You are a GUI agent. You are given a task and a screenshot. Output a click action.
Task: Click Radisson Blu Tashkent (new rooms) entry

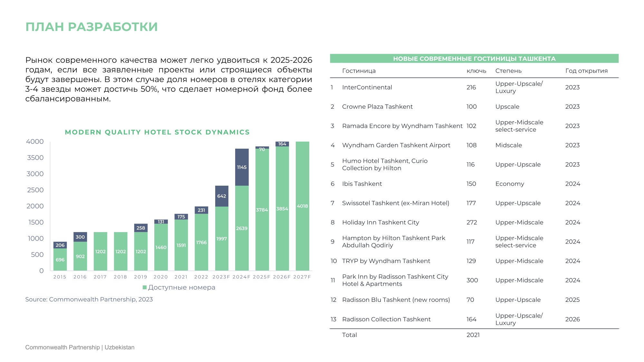click(396, 300)
